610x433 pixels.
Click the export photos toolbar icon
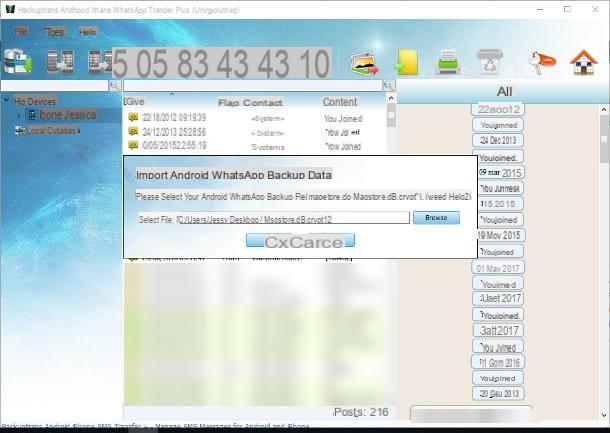tap(364, 62)
